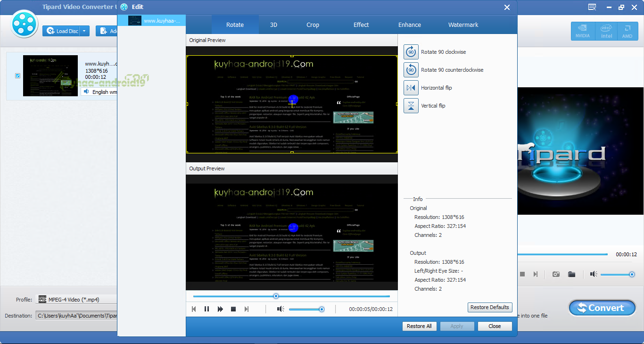Close the Edit dialog via Close button

point(495,326)
